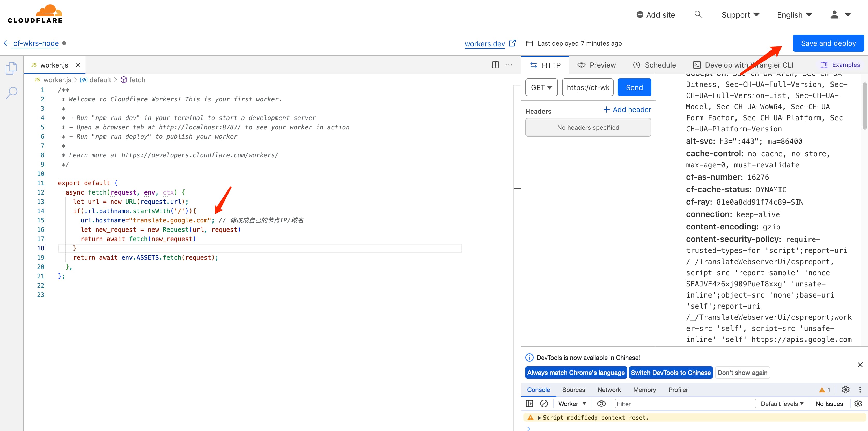Click developers.cloudflare.com/workers link in code
This screenshot has width=868, height=431.
200,155
